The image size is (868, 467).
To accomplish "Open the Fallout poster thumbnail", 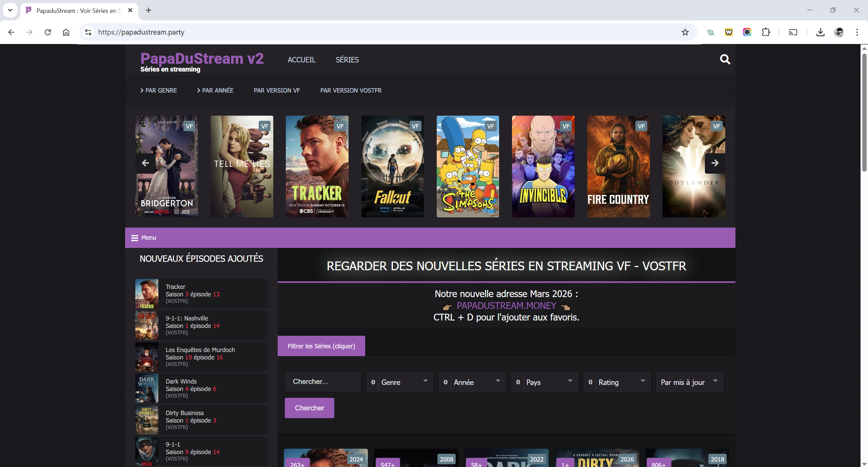I will pyautogui.click(x=392, y=167).
